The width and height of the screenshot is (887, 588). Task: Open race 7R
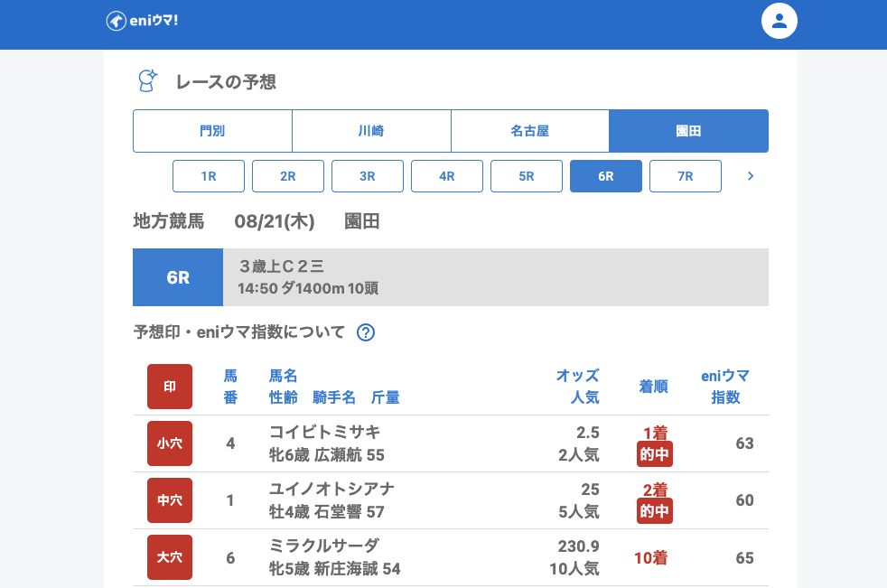pyautogui.click(x=686, y=176)
